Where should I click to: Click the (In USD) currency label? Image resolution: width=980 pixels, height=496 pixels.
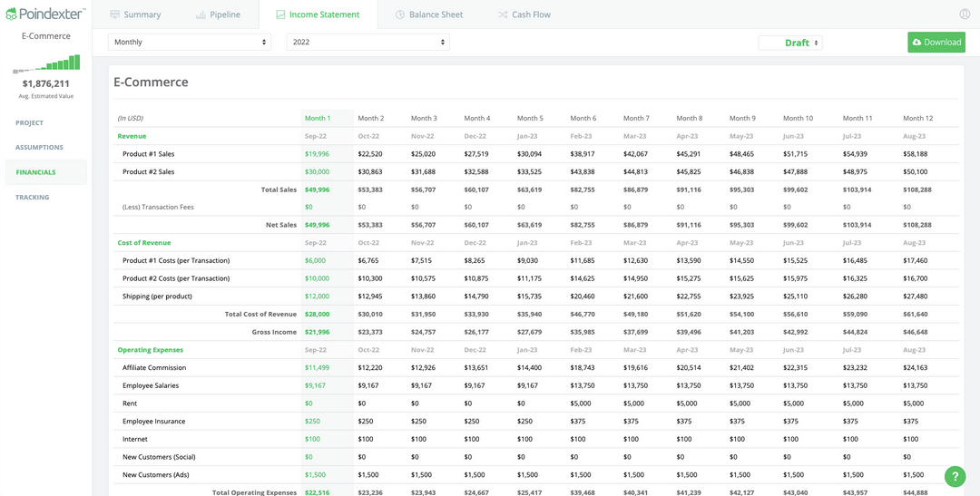tap(130, 118)
